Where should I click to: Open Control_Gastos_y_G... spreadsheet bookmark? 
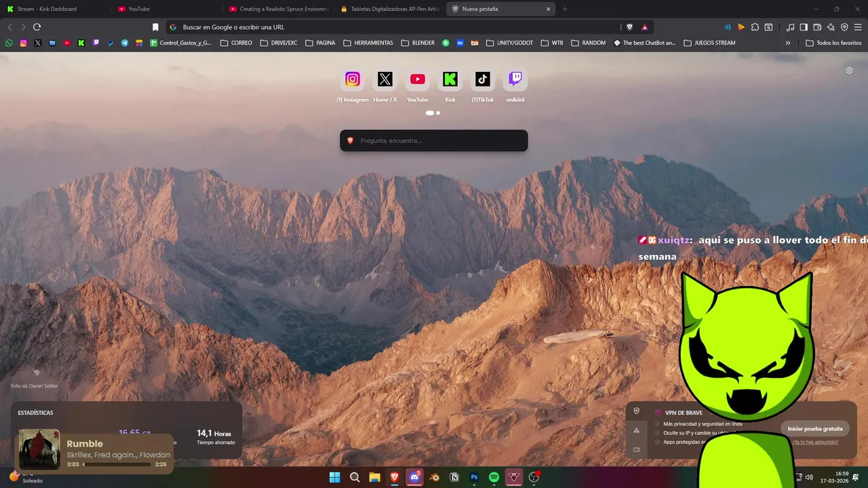pyautogui.click(x=180, y=43)
